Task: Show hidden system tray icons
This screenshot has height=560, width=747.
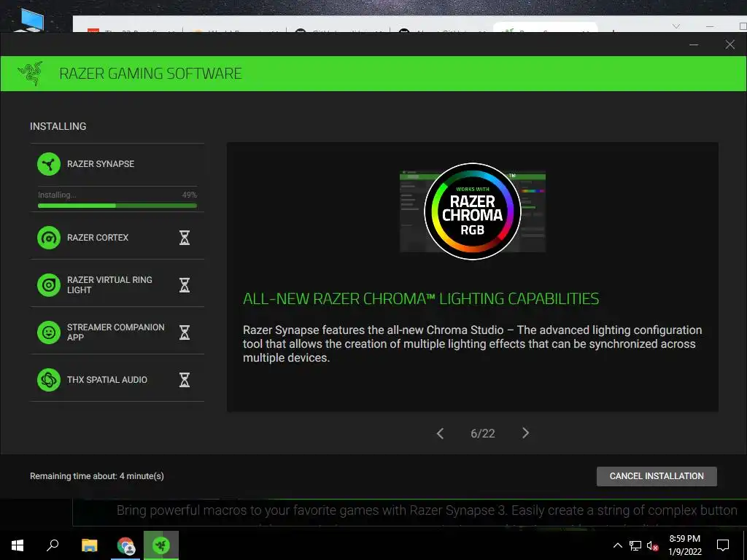Action: 617,545
